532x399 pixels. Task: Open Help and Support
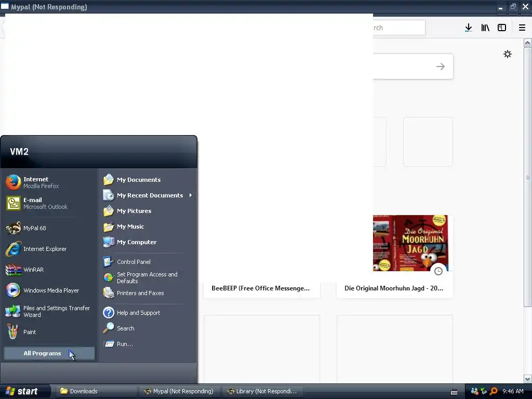[x=148, y=313]
